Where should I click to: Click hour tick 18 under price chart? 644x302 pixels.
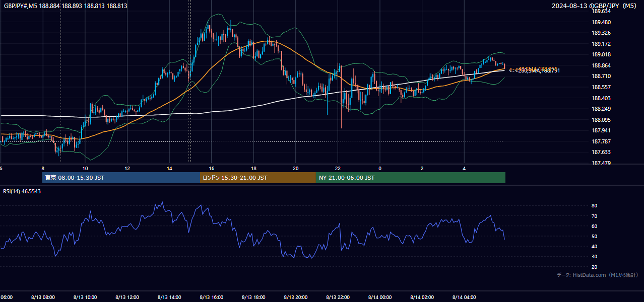pyautogui.click(x=253, y=168)
